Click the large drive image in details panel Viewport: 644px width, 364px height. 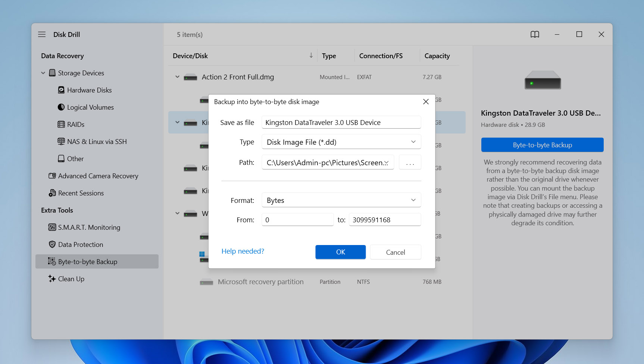pyautogui.click(x=543, y=80)
